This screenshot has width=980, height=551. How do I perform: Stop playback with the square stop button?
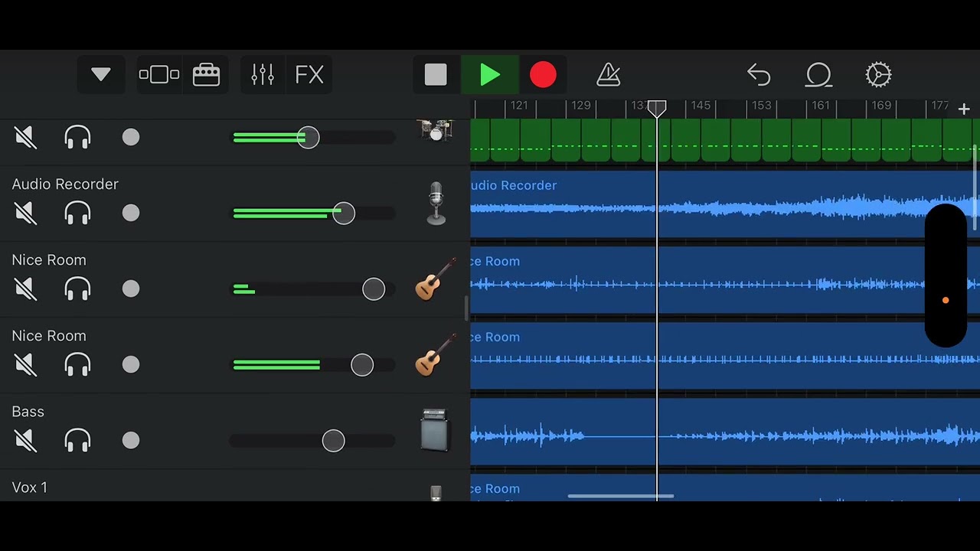[x=436, y=74]
